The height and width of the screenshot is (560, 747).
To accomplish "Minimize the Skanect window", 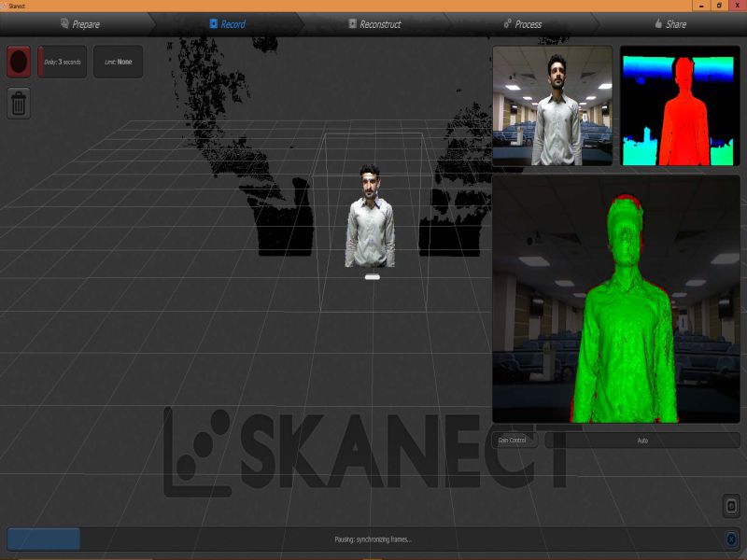I will 701,6.
